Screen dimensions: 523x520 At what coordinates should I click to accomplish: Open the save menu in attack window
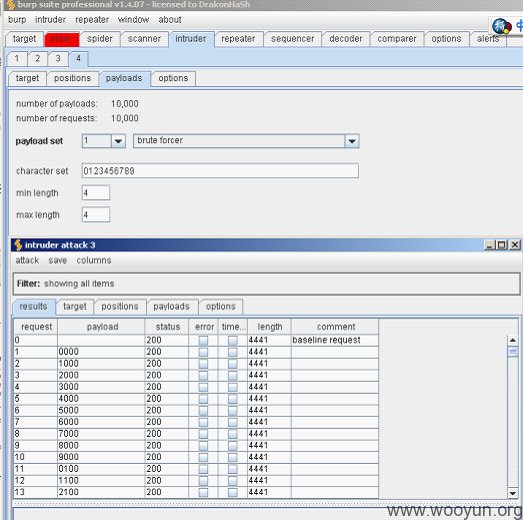pos(58,260)
